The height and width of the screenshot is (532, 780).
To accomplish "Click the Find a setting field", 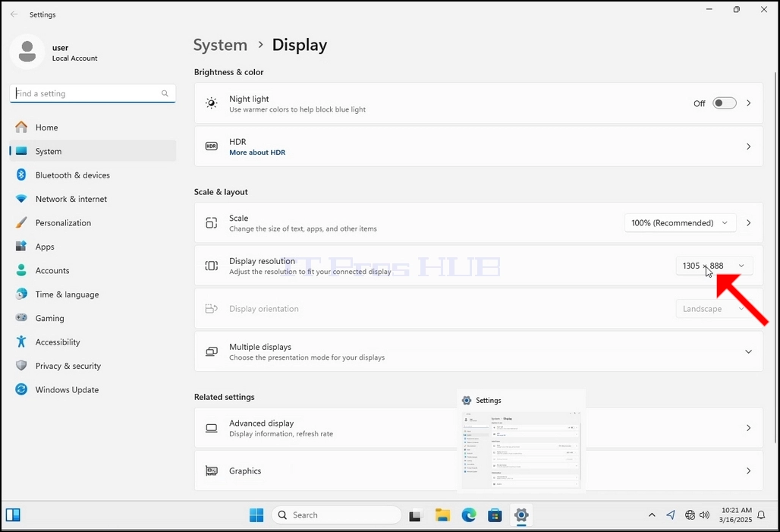I will point(93,93).
